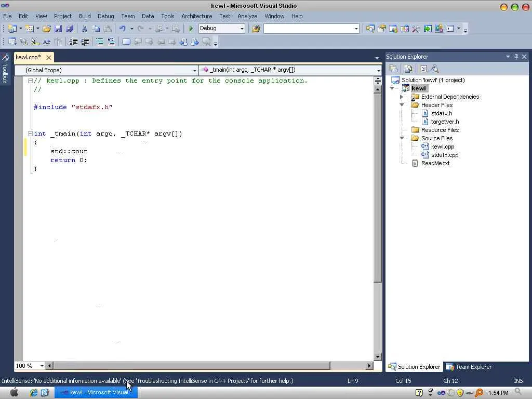
Task: Collapse the top comment block outline toggle
Action: (x=30, y=81)
